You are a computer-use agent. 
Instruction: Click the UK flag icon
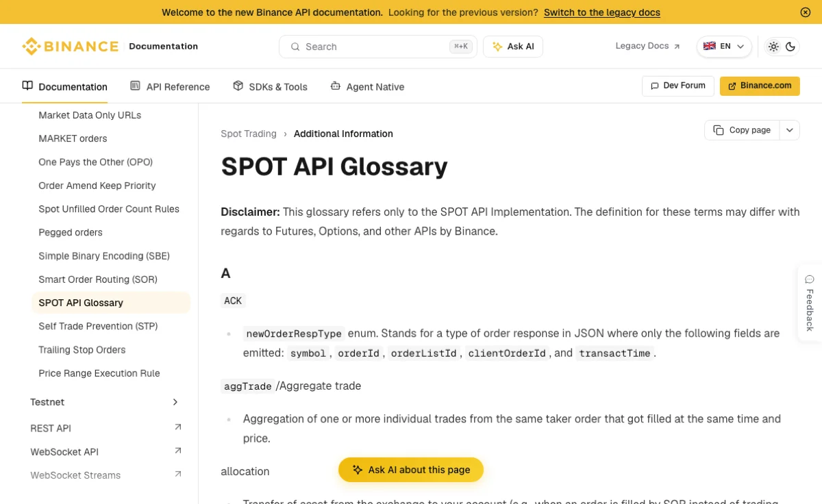click(710, 46)
